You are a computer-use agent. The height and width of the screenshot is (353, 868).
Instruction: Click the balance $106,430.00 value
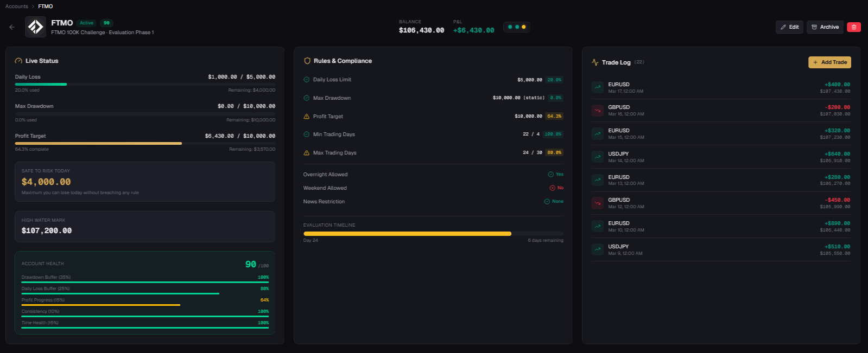pos(421,30)
